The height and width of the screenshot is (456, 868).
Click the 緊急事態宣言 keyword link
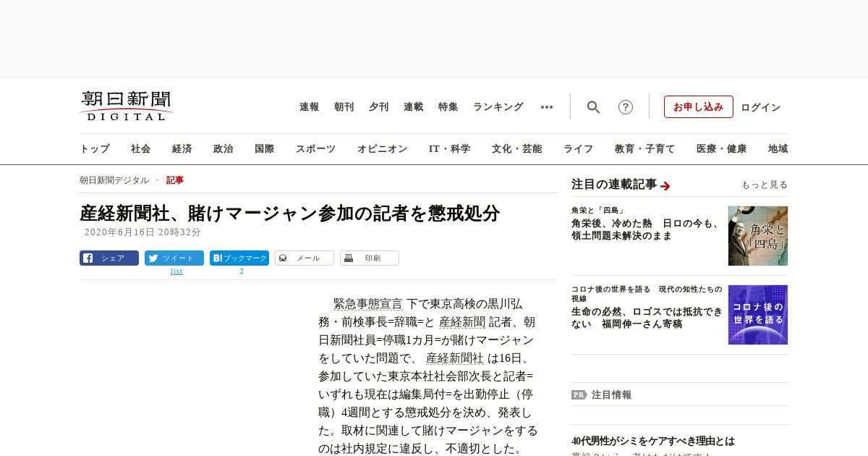tap(368, 304)
